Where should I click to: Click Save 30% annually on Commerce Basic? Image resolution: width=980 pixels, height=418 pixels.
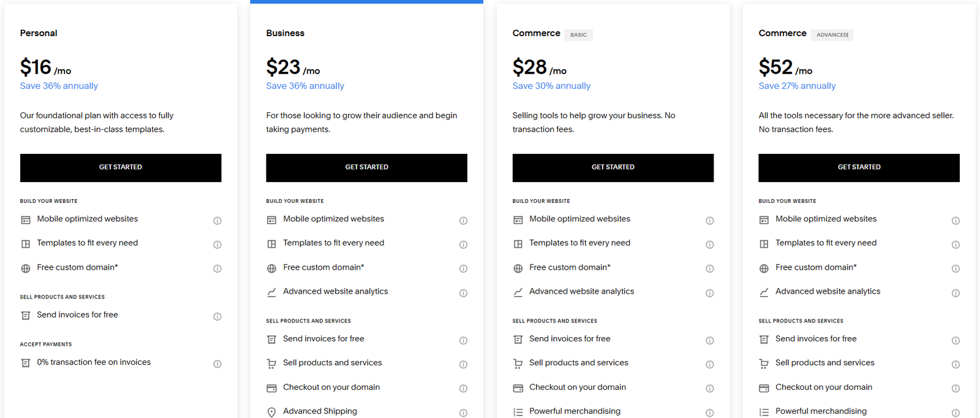(552, 86)
